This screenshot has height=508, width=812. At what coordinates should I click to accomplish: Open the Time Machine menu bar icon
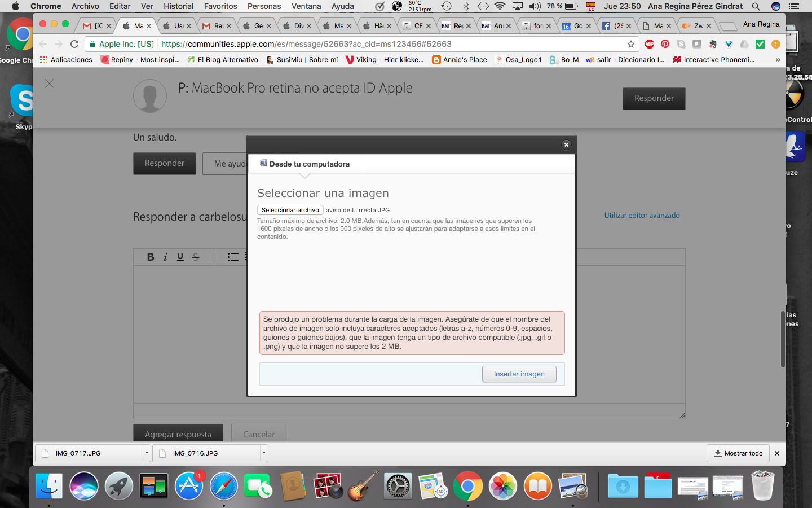pyautogui.click(x=447, y=6)
